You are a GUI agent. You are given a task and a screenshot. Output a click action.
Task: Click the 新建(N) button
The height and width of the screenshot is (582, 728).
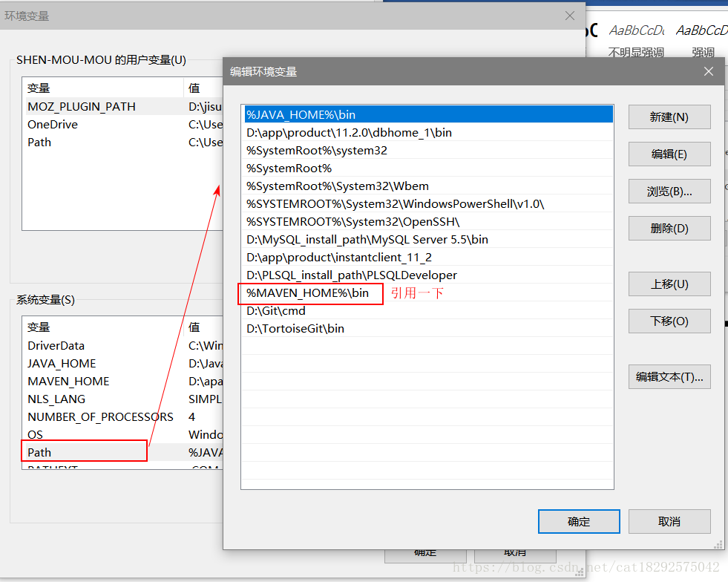(669, 117)
